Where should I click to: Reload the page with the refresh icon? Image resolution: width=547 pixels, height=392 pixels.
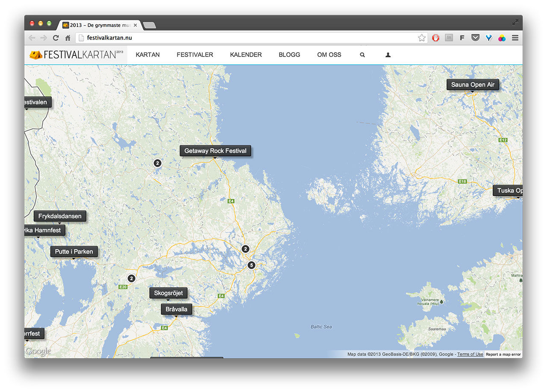point(56,38)
